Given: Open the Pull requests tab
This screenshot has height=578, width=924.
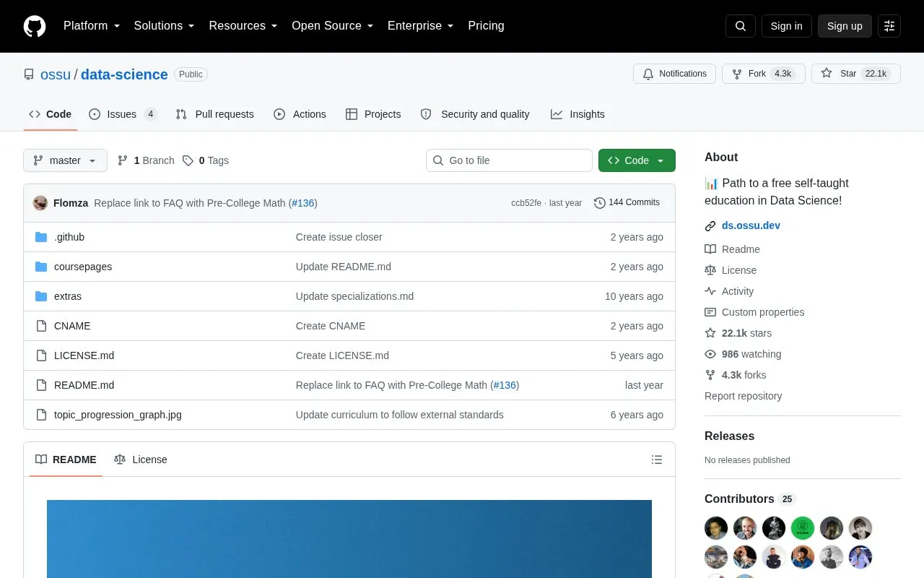Looking at the screenshot, I should (215, 114).
